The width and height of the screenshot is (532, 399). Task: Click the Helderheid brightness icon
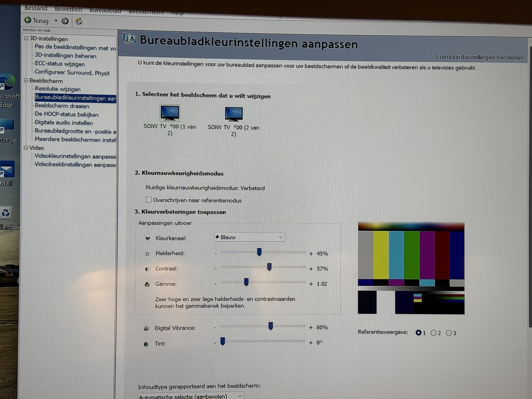pos(147,253)
